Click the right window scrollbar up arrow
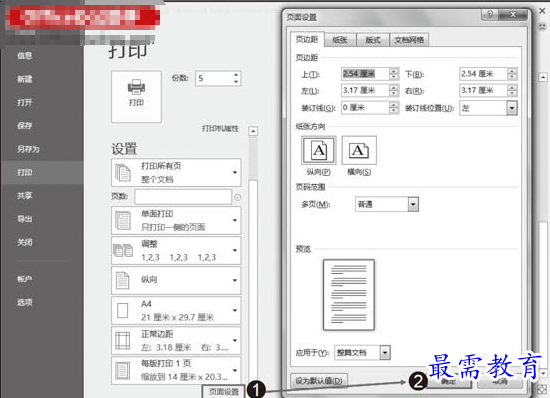Viewport: 550px width, 398px height. point(543,77)
